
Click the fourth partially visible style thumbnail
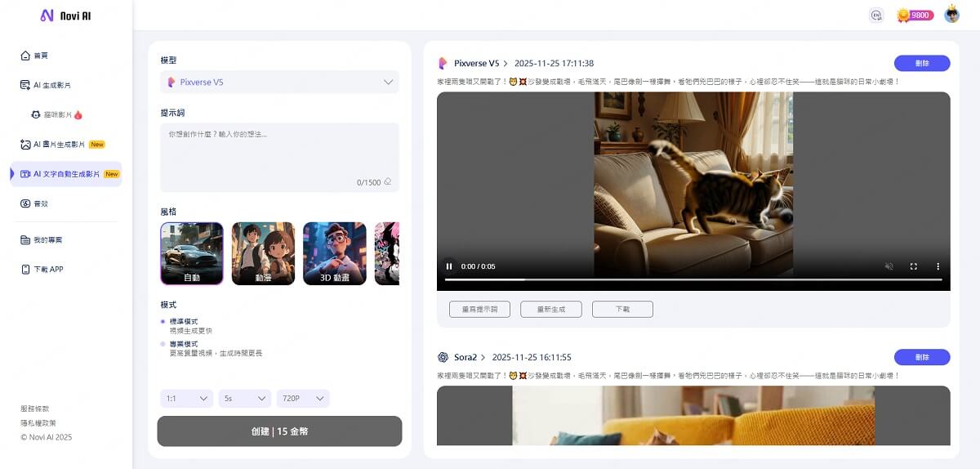tap(387, 253)
